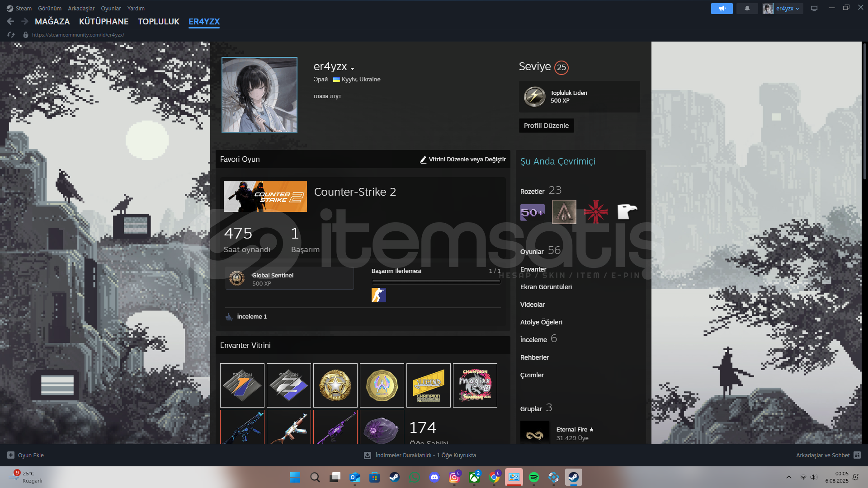Open Google Chrome from the taskbar
Image resolution: width=868 pixels, height=488 pixels.
click(x=494, y=477)
